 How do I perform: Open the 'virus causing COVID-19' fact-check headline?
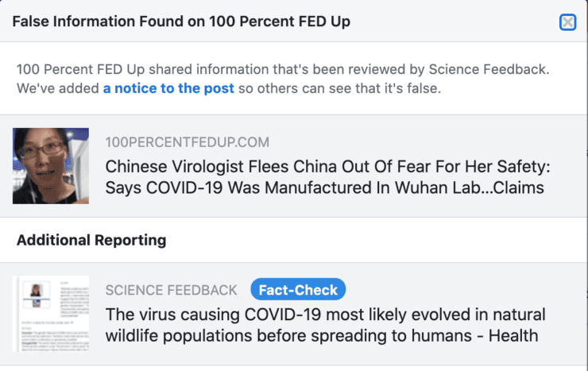322,325
